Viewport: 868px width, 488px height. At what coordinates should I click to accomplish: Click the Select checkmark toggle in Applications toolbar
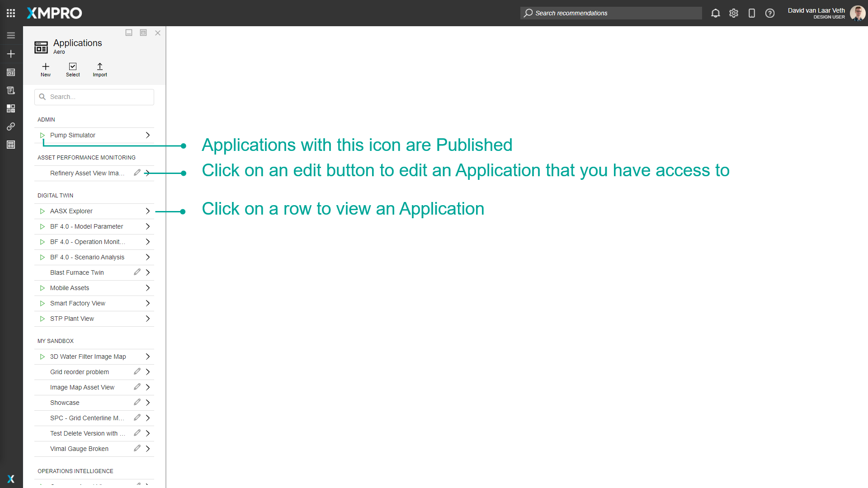coord(72,70)
